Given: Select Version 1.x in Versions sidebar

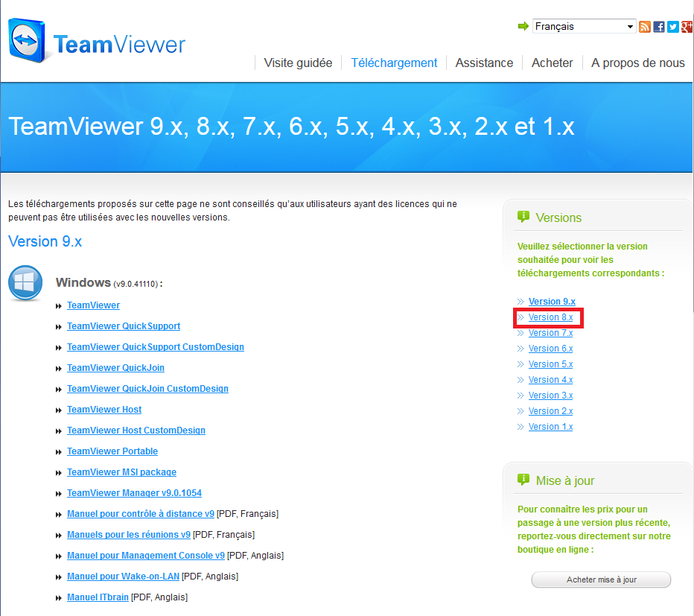Looking at the screenshot, I should point(550,427).
